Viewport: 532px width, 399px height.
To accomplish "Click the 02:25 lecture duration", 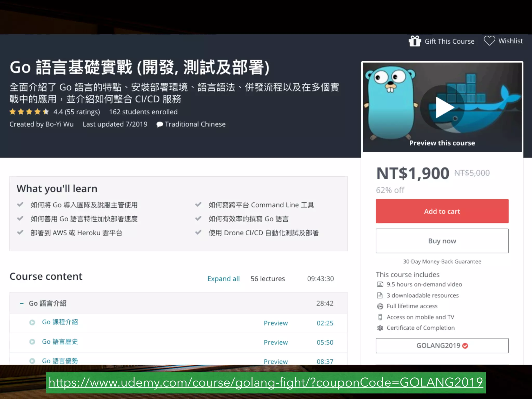I will (325, 323).
